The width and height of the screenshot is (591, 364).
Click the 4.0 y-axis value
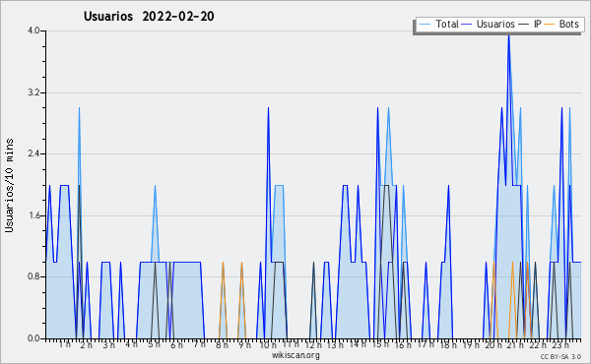[33, 30]
